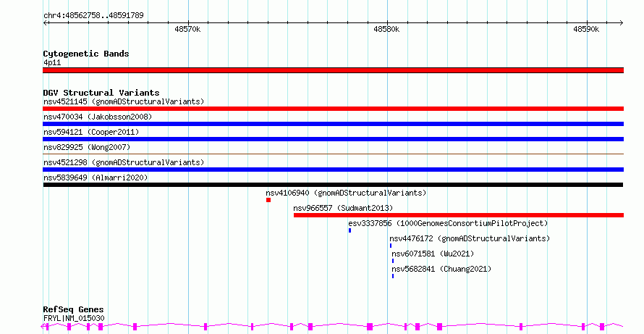The image size is (644, 334).
Task: Click the nsv4521145 (gnomADStructuralVariants) label
Action: click(124, 101)
